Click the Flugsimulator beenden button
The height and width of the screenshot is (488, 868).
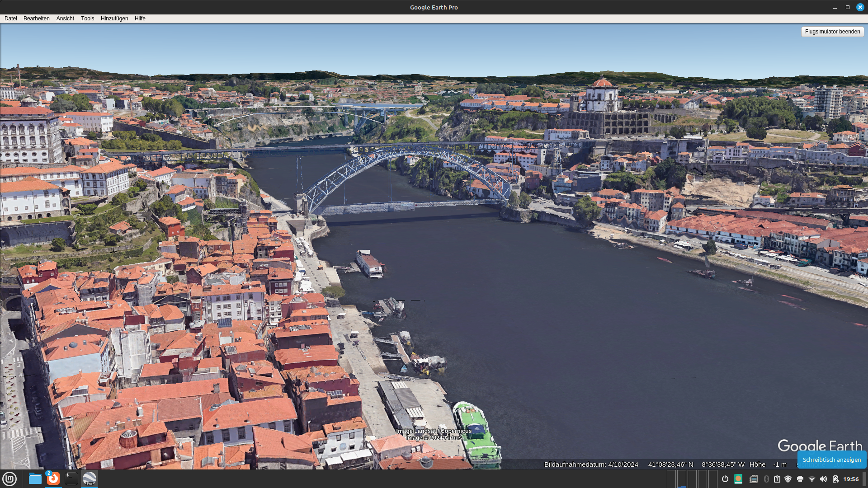point(832,32)
